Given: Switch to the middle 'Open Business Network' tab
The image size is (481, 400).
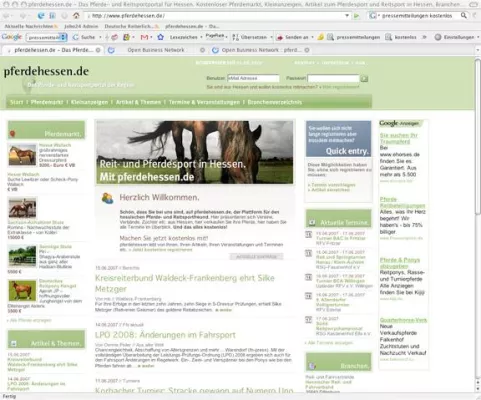Looking at the screenshot, I should [x=156, y=50].
